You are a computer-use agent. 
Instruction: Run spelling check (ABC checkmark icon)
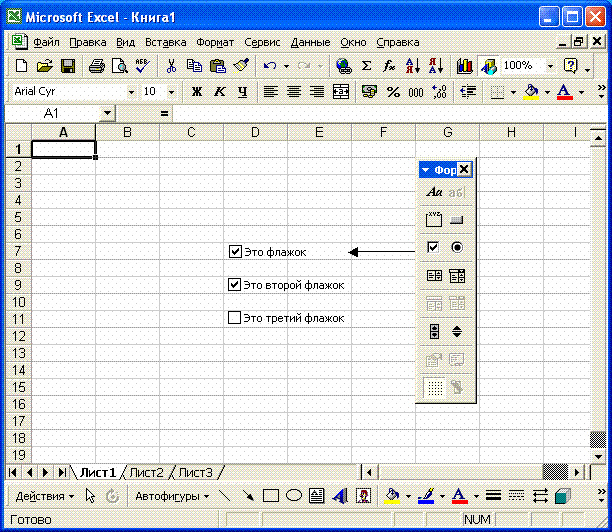click(142, 66)
